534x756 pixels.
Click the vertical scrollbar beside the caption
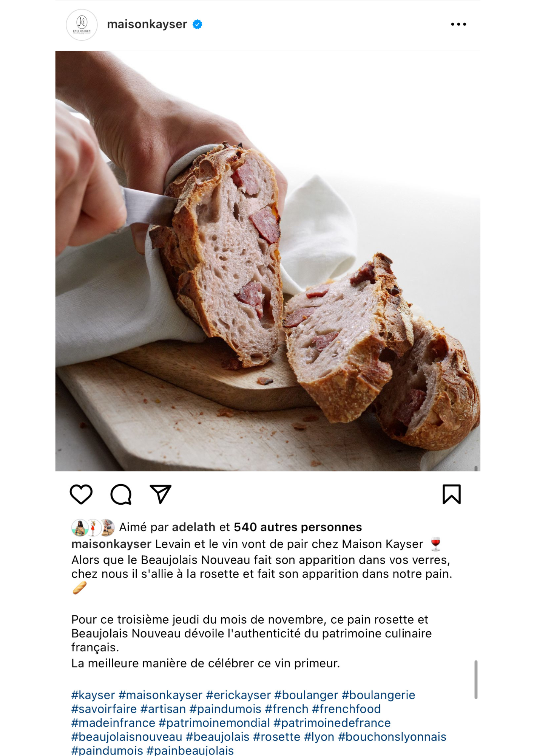pos(476,679)
